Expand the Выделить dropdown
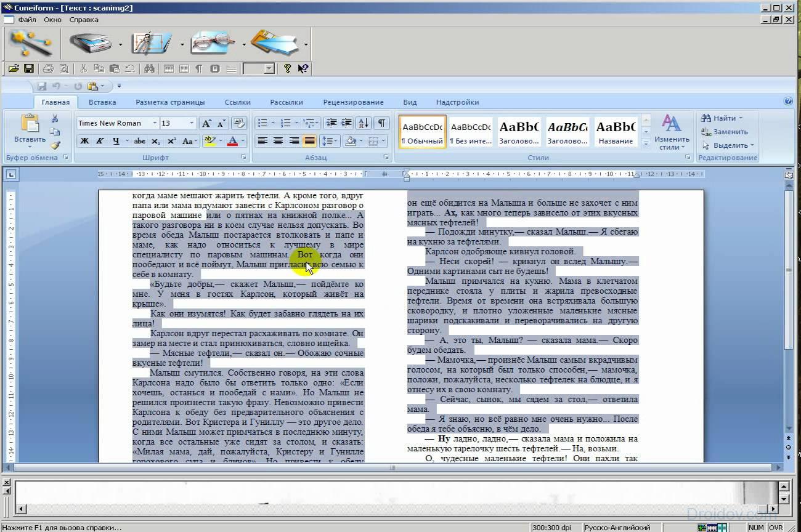The image size is (801, 532). (752, 145)
